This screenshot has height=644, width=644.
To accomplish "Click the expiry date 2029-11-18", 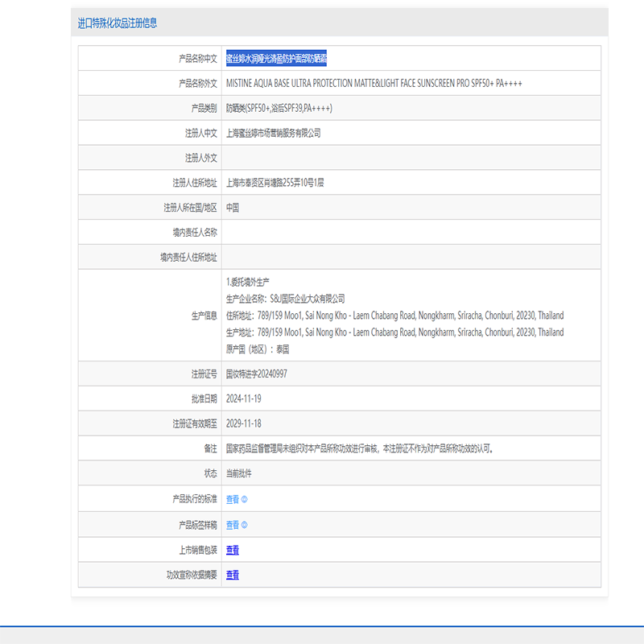I will pos(243,424).
